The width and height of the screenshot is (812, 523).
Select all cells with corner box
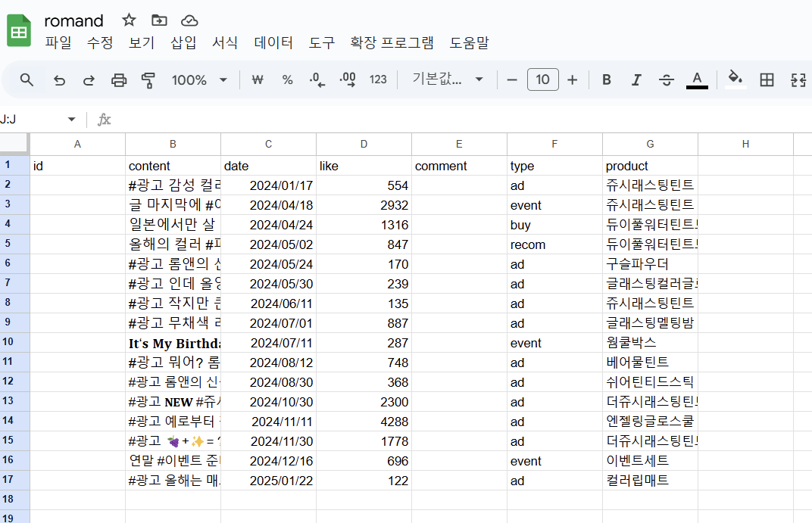14,143
